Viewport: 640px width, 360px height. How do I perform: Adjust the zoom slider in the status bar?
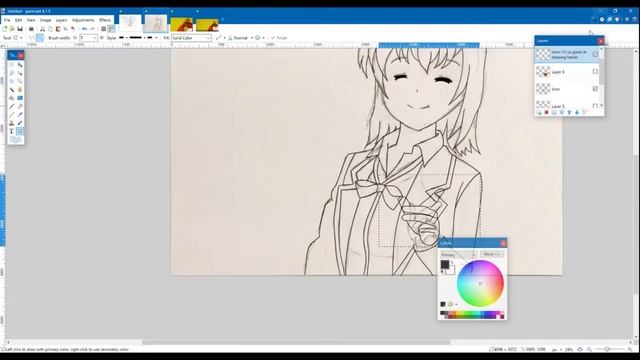coord(607,349)
